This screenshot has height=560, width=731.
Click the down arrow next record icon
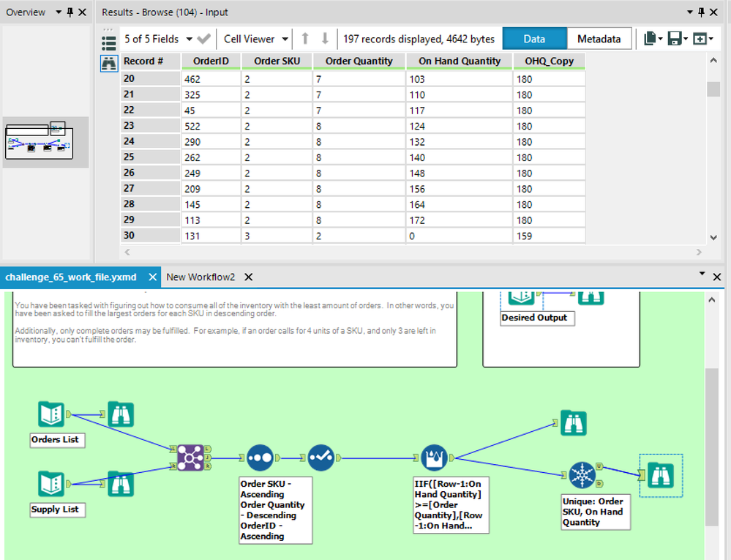tap(325, 39)
